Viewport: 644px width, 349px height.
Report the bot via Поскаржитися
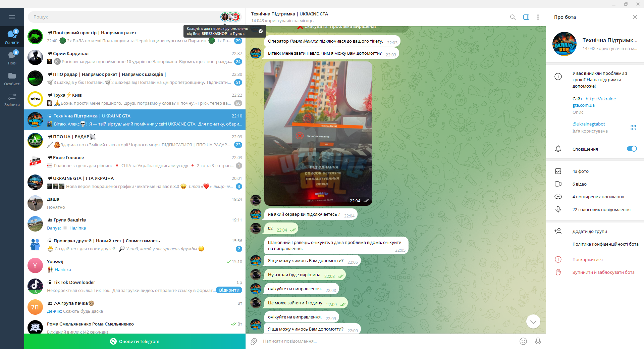(595, 259)
